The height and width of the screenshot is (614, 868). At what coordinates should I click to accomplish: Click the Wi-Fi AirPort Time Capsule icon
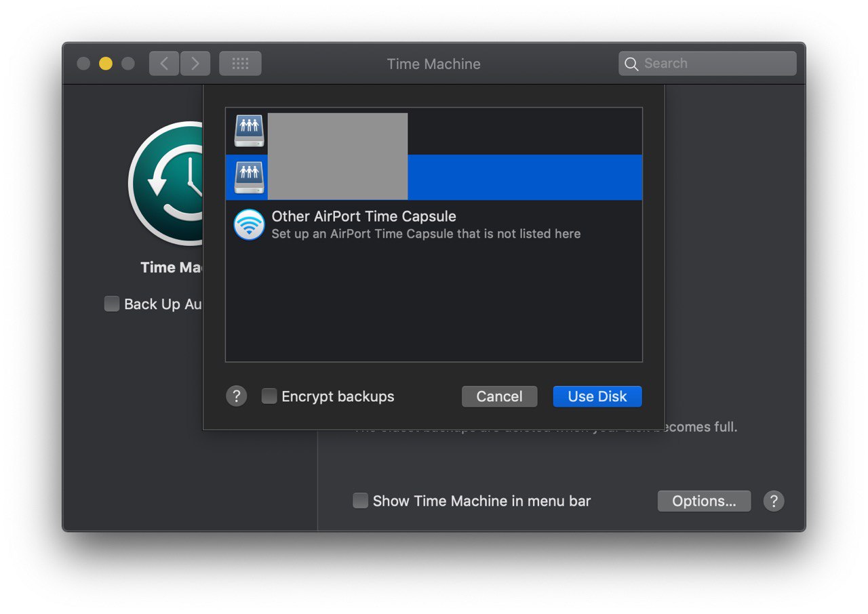pyautogui.click(x=249, y=224)
